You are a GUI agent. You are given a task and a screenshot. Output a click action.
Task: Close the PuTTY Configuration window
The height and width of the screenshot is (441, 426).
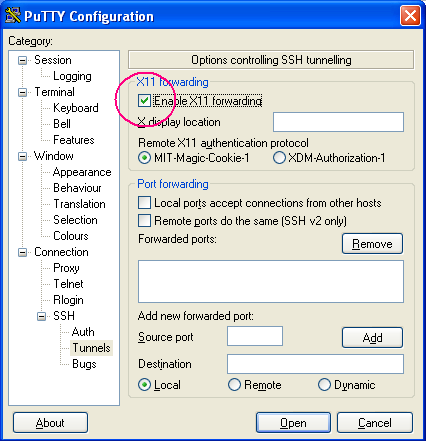click(x=410, y=16)
